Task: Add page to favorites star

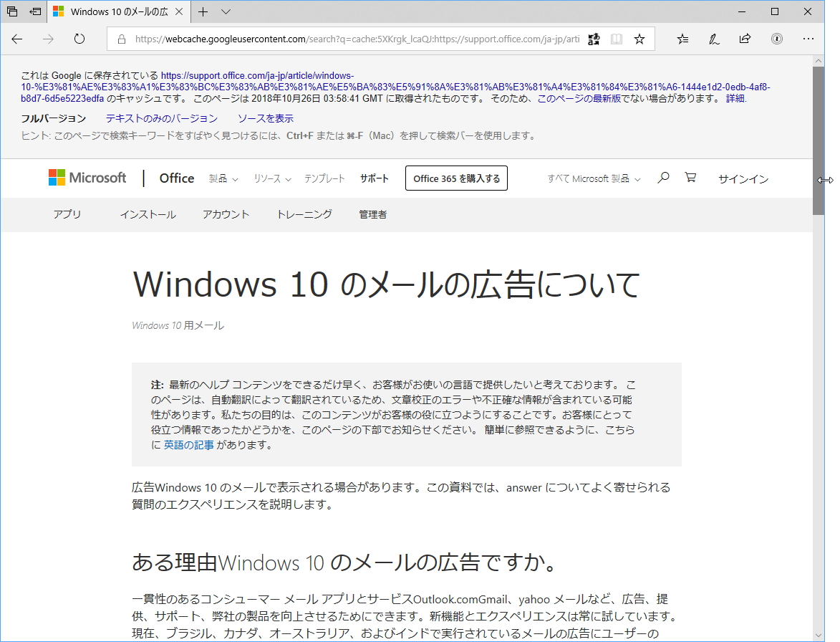Action: tap(639, 39)
